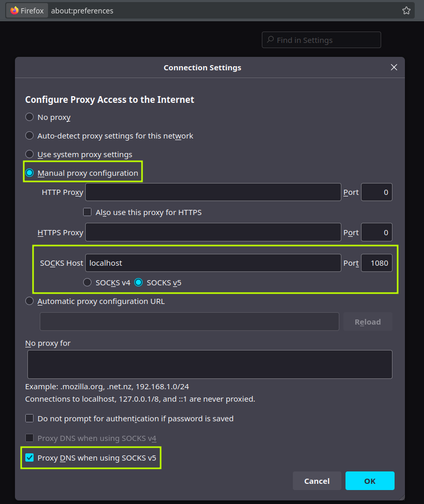This screenshot has width=424, height=504.
Task: Switch to SOCKS v4 protocol
Action: coord(87,283)
